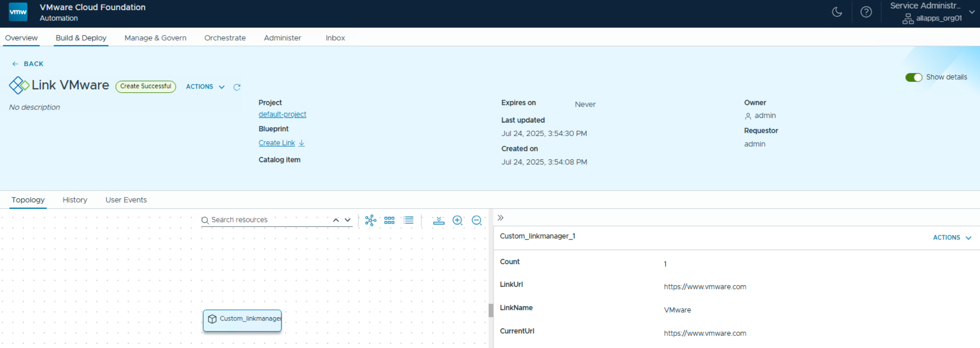The width and height of the screenshot is (980, 348).
Task: Switch to grid view of resources
Action: pyautogui.click(x=389, y=220)
